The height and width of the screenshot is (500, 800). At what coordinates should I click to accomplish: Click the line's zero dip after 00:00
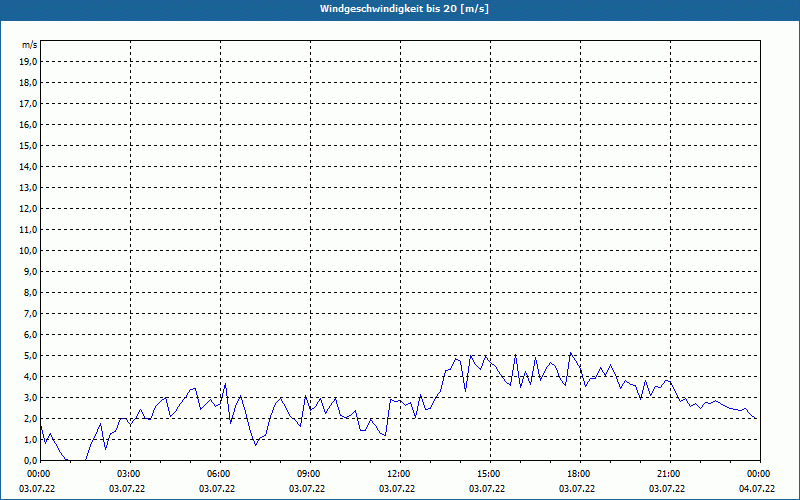tap(76, 460)
